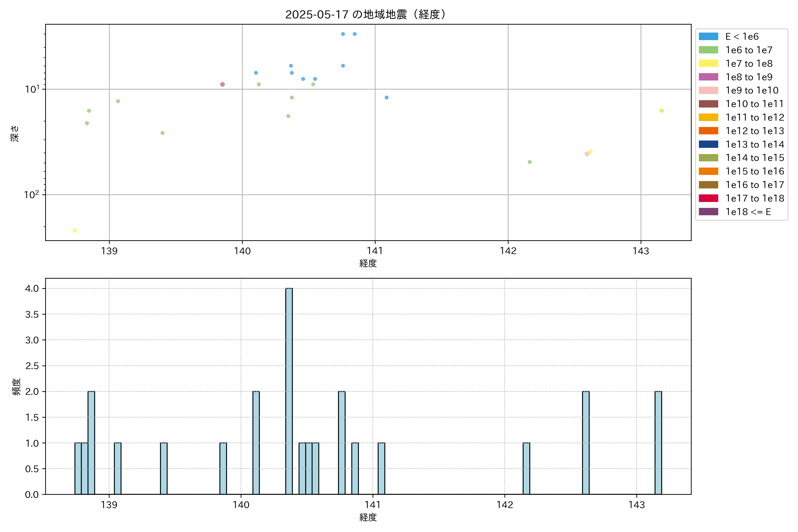
Task: Click the yellow scatter point at bottom left
Action: 75,231
